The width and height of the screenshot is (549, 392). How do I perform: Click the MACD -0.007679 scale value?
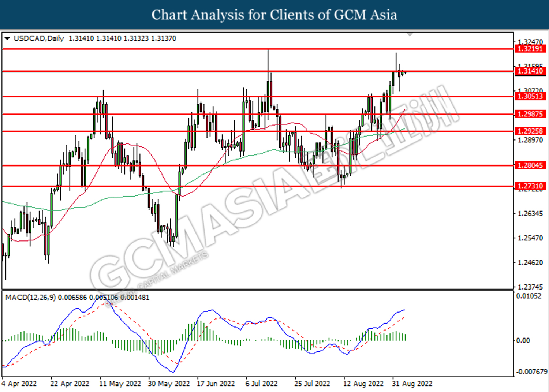pyautogui.click(x=531, y=372)
